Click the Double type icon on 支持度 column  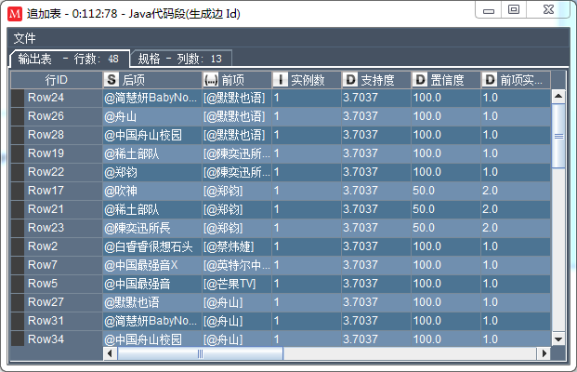[x=350, y=79]
